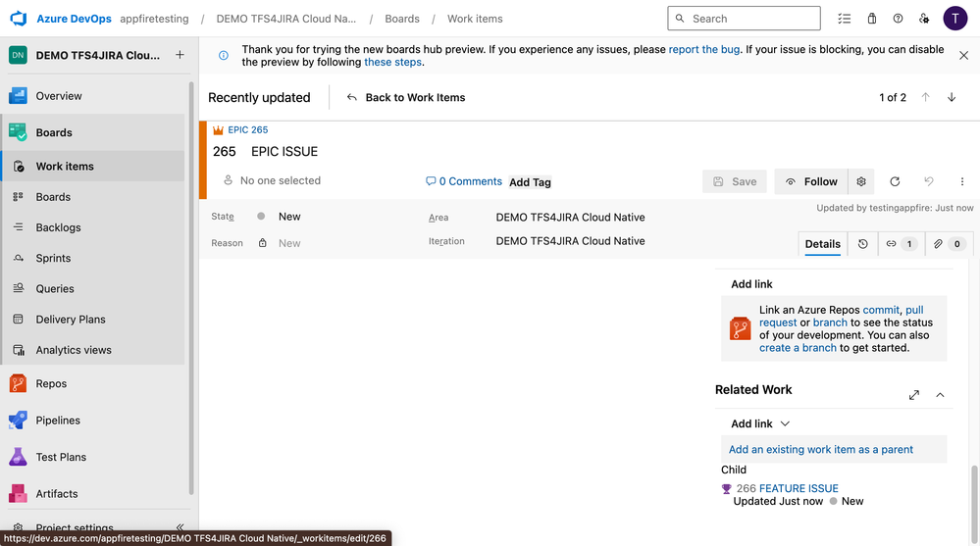Collapse the Related Work section

click(940, 395)
